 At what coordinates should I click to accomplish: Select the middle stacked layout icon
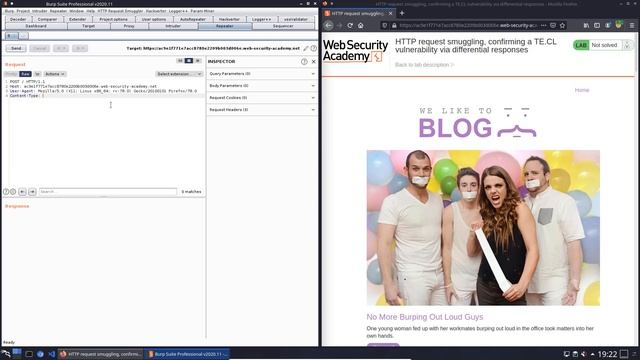(189, 61)
